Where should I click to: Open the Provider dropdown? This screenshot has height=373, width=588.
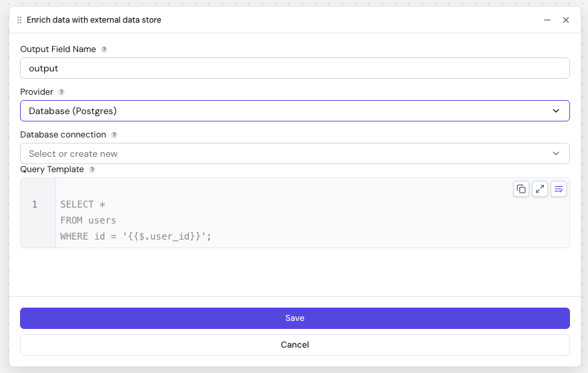pos(295,111)
